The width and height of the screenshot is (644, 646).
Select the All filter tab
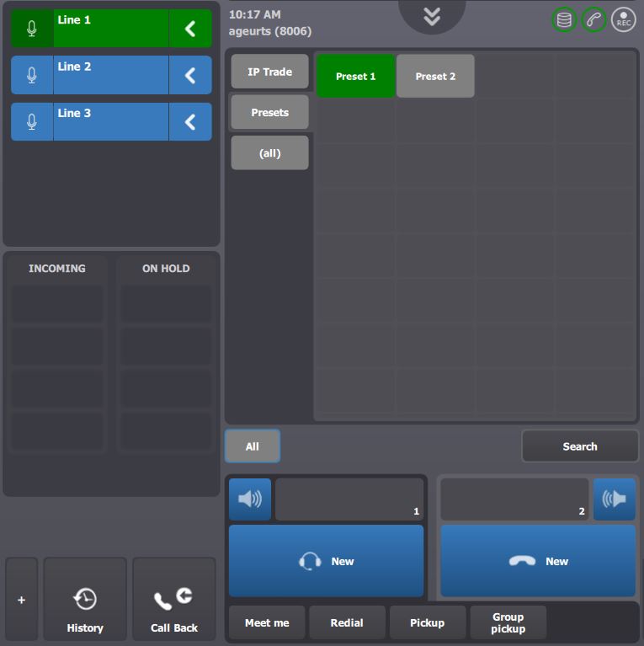[253, 446]
